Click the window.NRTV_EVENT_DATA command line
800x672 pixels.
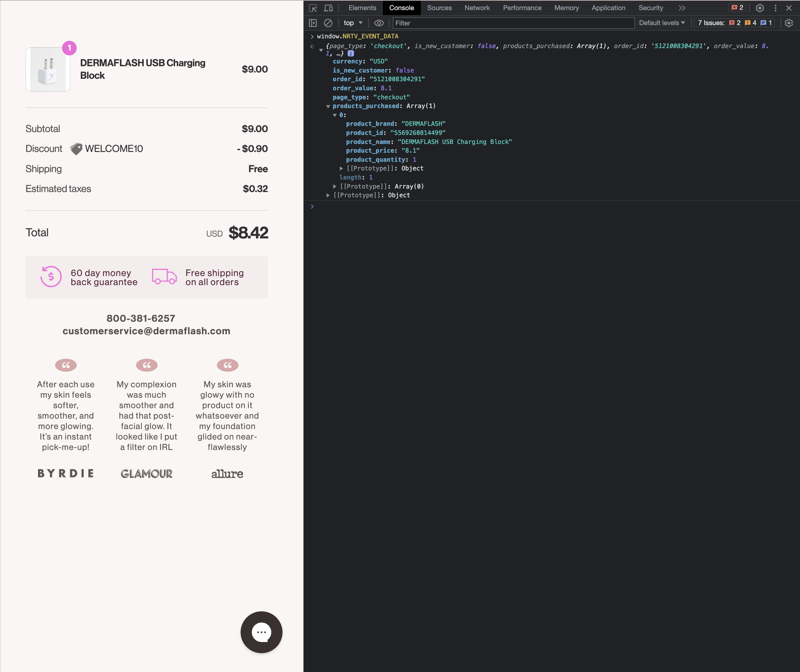point(357,36)
